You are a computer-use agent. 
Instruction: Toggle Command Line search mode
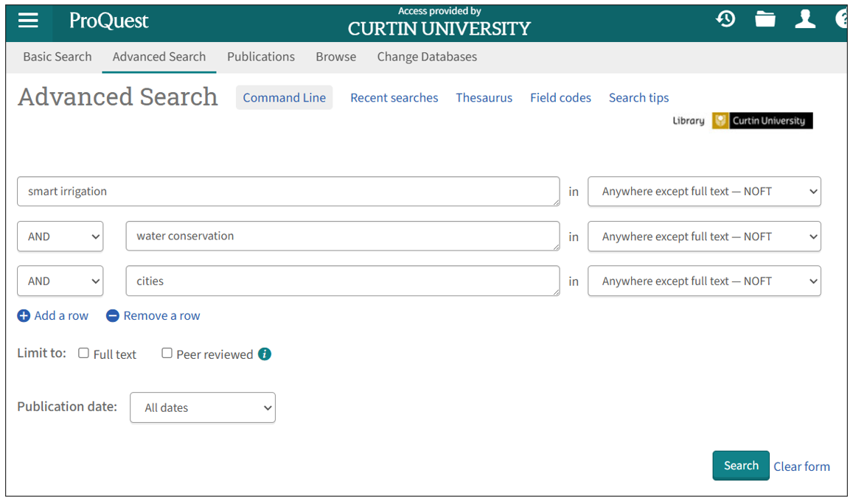284,97
